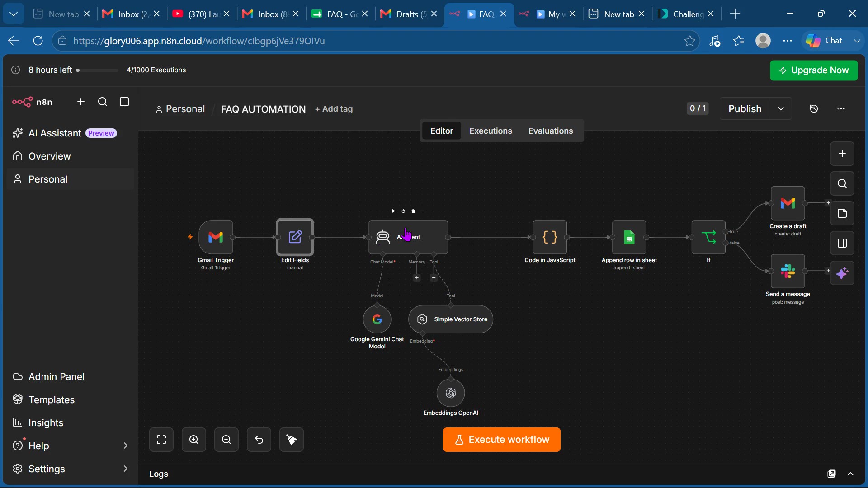Open the If node

click(x=708, y=237)
